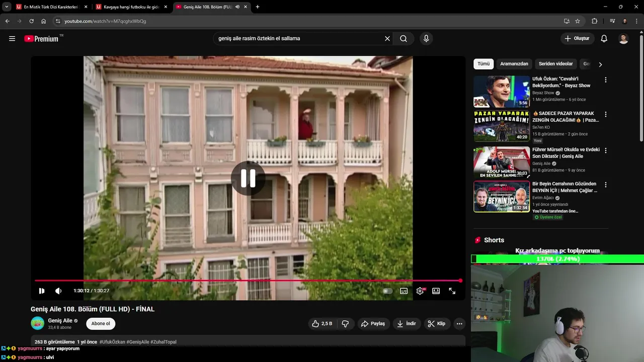Open the account avatar menu

623,39
